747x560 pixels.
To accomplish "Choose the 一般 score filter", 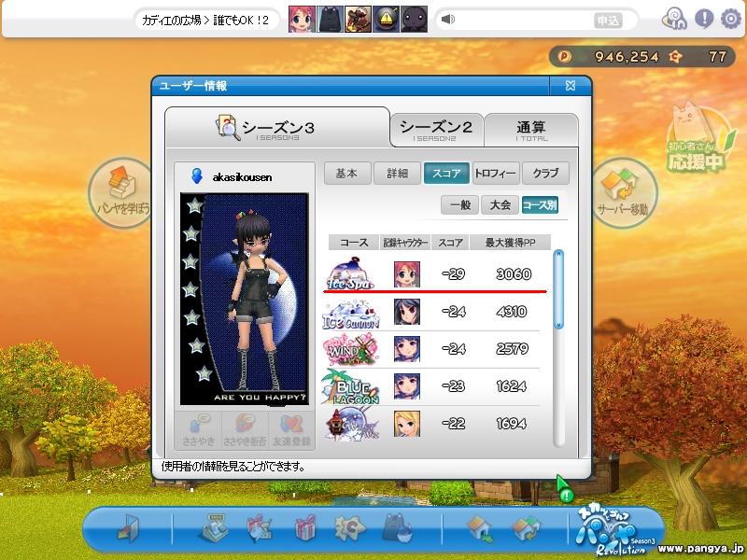I will tap(460, 205).
